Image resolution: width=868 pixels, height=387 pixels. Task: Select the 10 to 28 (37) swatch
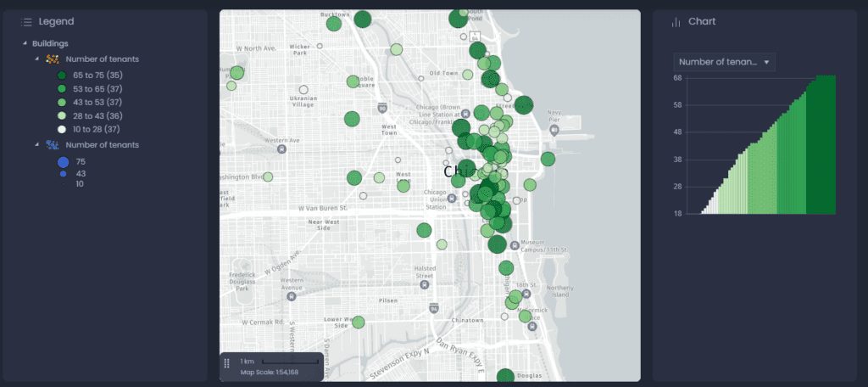click(x=62, y=129)
